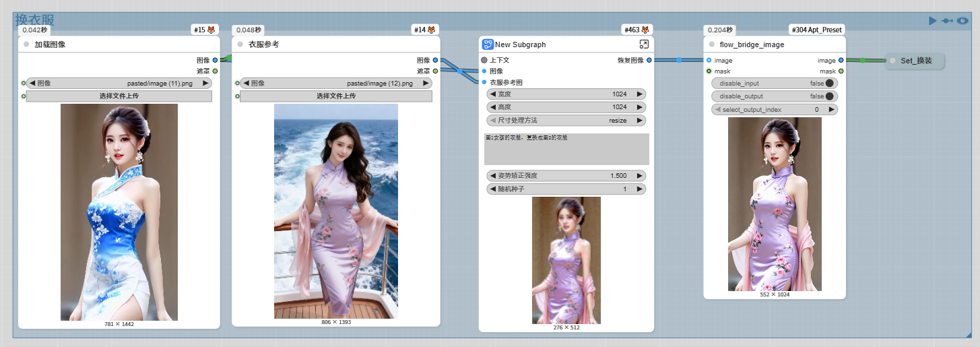Collapse the flow_bridge_image node via its dot
The height and width of the screenshot is (347, 980).
(x=712, y=44)
